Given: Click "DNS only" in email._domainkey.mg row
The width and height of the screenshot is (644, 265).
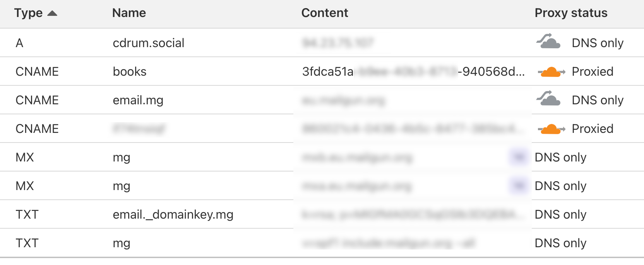Looking at the screenshot, I should (560, 214).
